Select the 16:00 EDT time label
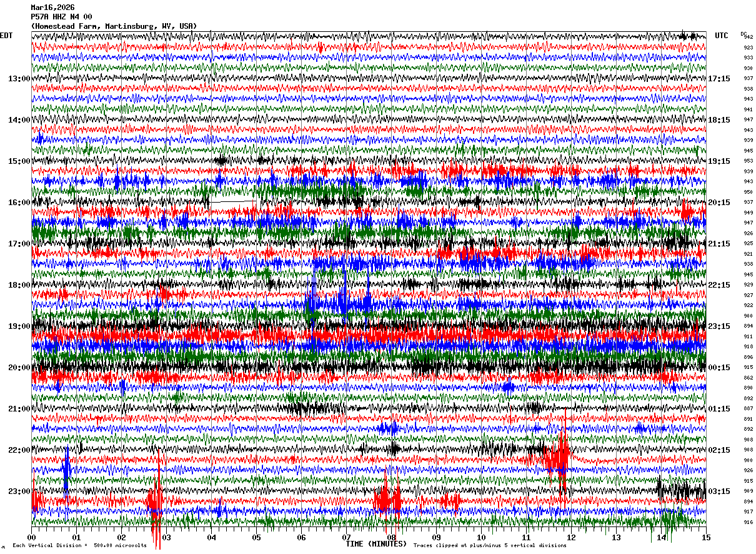The height and width of the screenshot is (554, 756). click(x=19, y=203)
